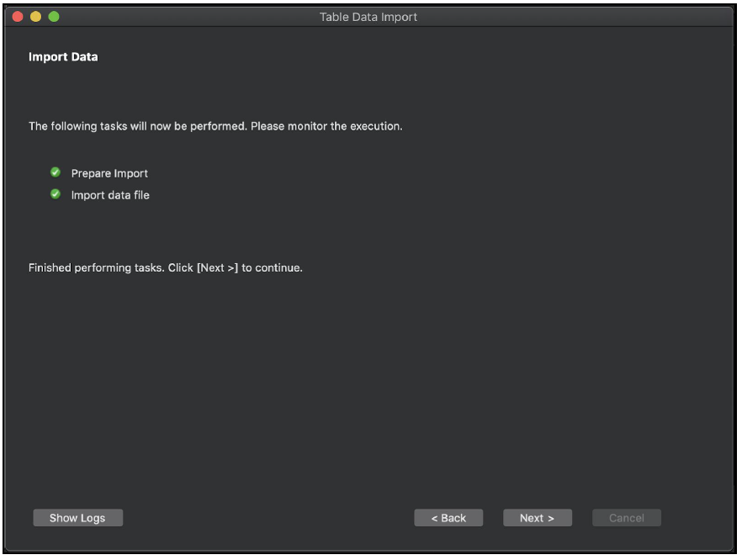Continue the wizard with Next >
Image resolution: width=742 pixels, height=560 pixels.
pyautogui.click(x=538, y=518)
